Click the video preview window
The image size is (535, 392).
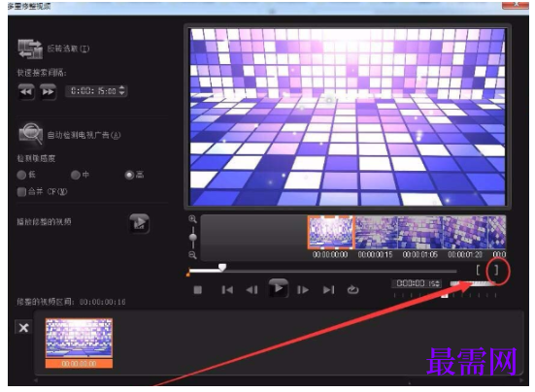click(348, 116)
